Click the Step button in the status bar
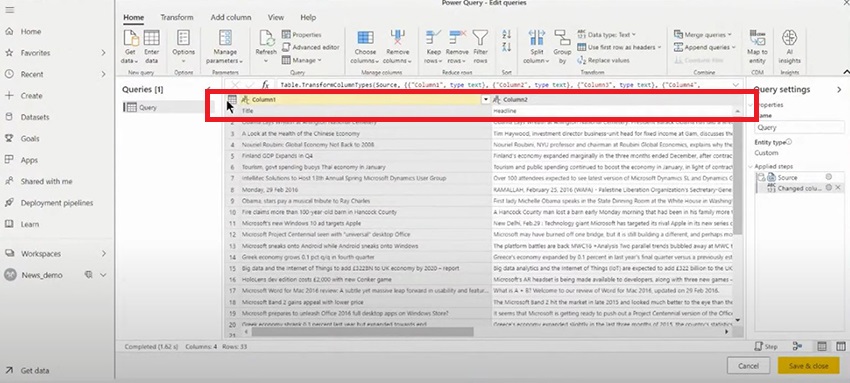850x383 pixels. click(x=767, y=346)
